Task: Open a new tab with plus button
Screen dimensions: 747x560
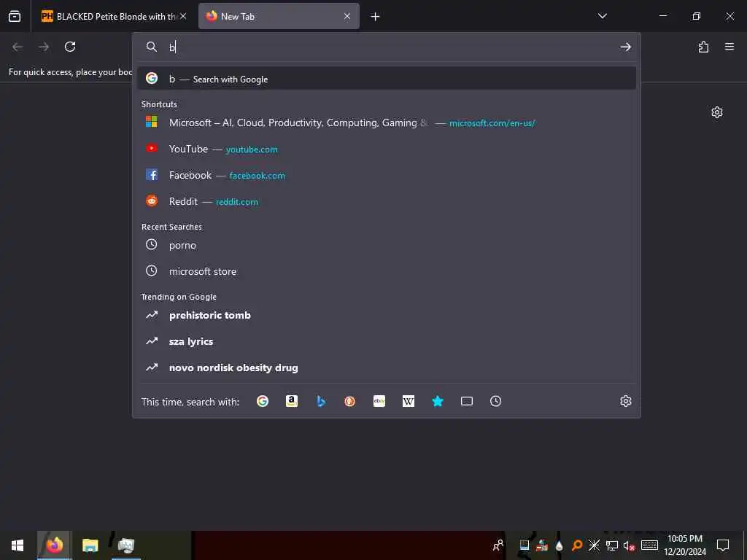Action: (x=376, y=17)
